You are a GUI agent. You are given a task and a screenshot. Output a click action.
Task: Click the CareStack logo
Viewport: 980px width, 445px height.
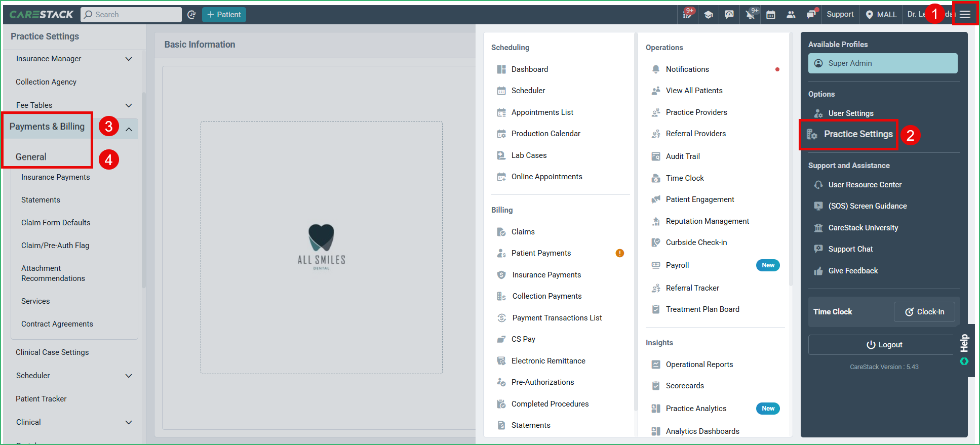tap(42, 15)
